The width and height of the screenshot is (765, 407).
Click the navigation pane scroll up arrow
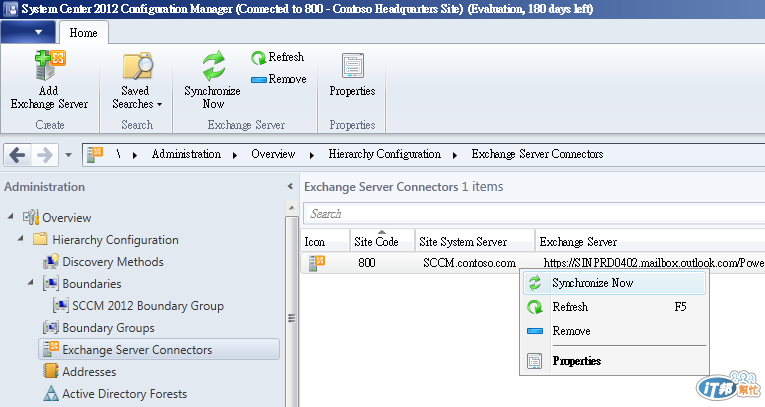tap(291, 208)
